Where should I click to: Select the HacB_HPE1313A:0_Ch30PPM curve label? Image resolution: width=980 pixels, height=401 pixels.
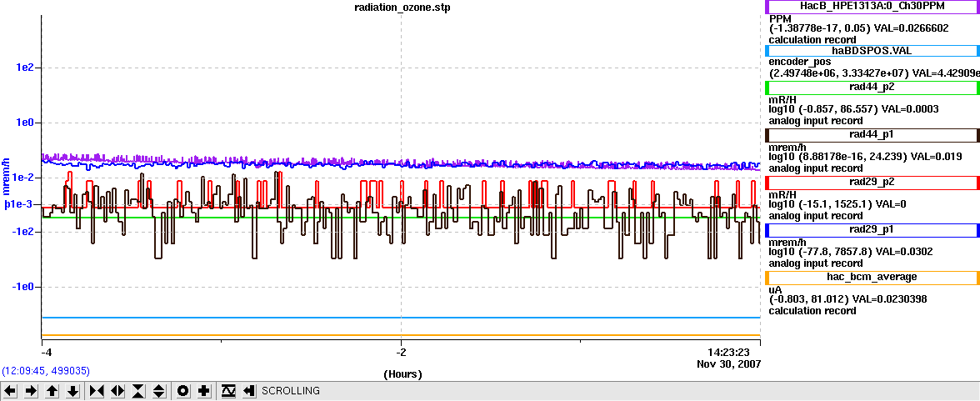(x=872, y=6)
